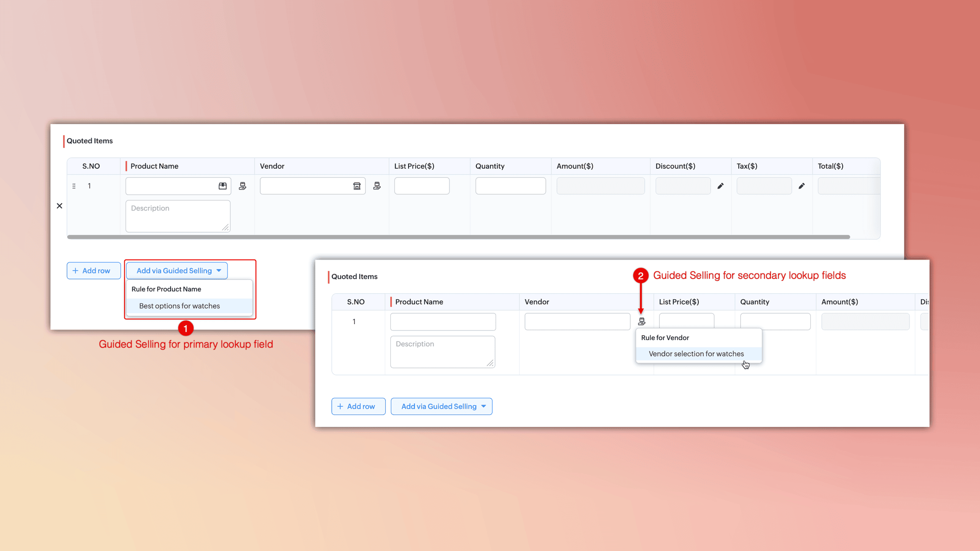Viewport: 980px width, 551px height.
Task: Choose Vendor selection for watches option
Action: (696, 354)
